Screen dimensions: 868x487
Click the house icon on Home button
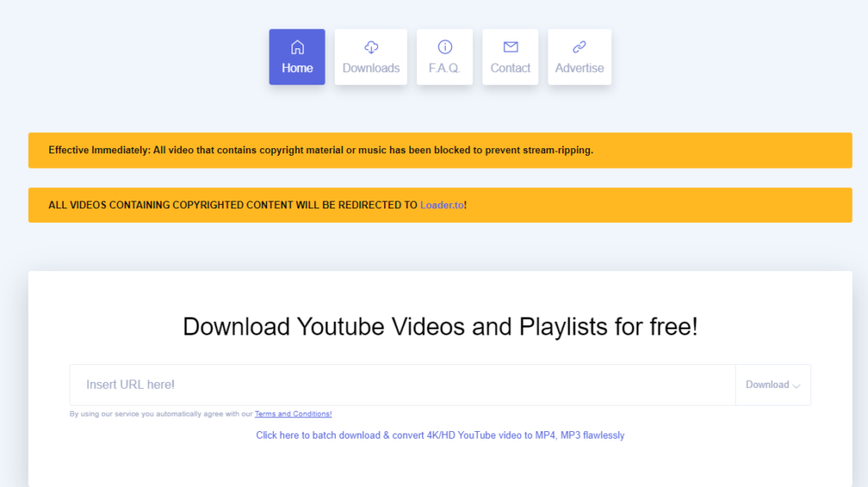pos(297,47)
